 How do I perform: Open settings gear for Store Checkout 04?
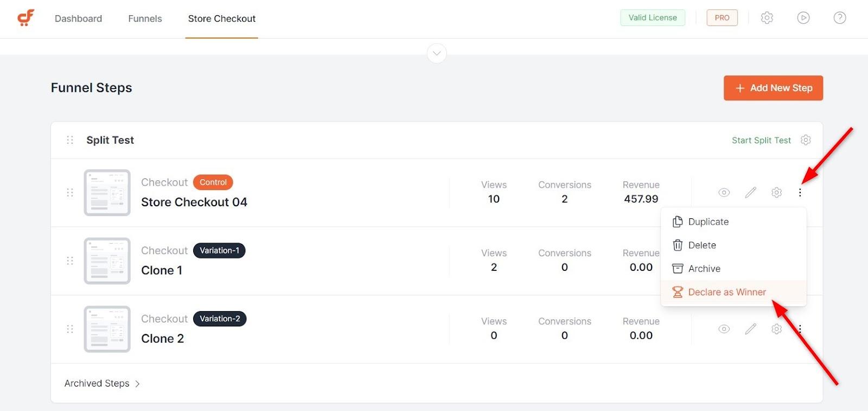(777, 193)
